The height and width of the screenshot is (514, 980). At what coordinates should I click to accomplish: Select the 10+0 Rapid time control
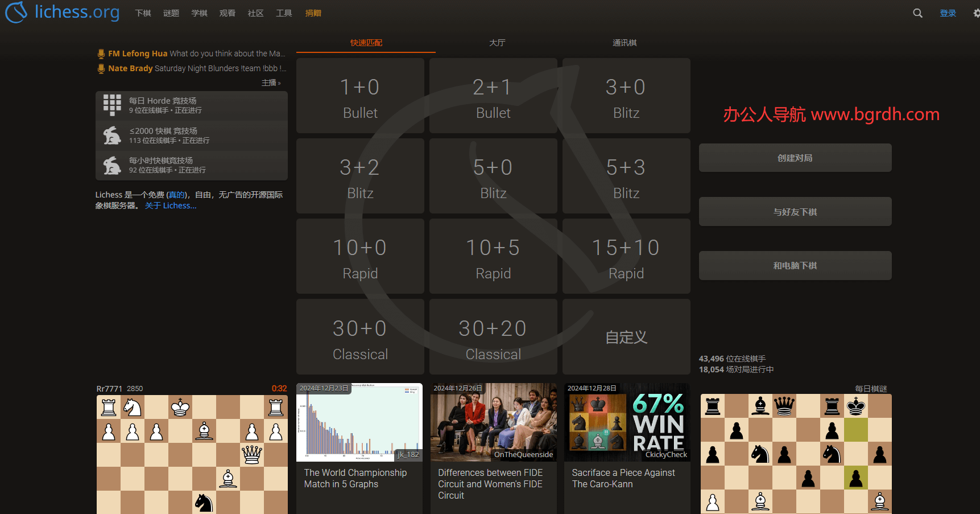pyautogui.click(x=360, y=257)
